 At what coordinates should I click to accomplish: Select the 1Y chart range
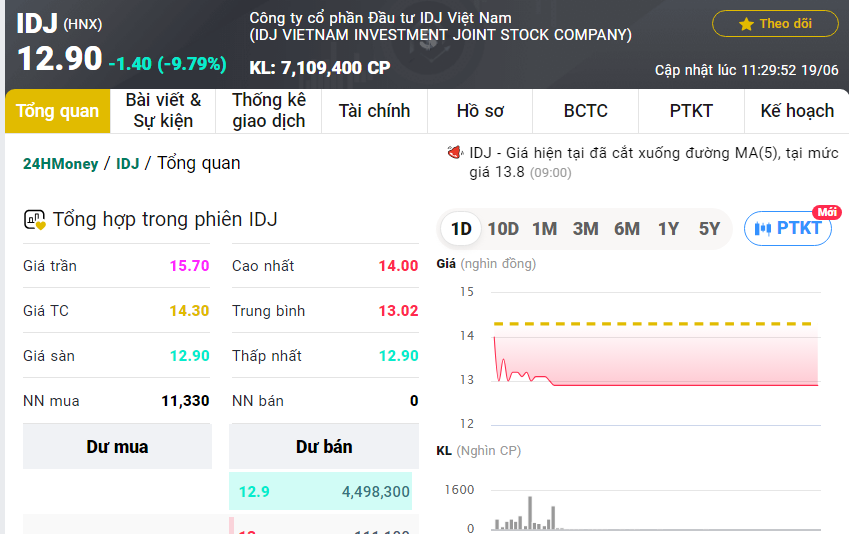pyautogui.click(x=668, y=229)
